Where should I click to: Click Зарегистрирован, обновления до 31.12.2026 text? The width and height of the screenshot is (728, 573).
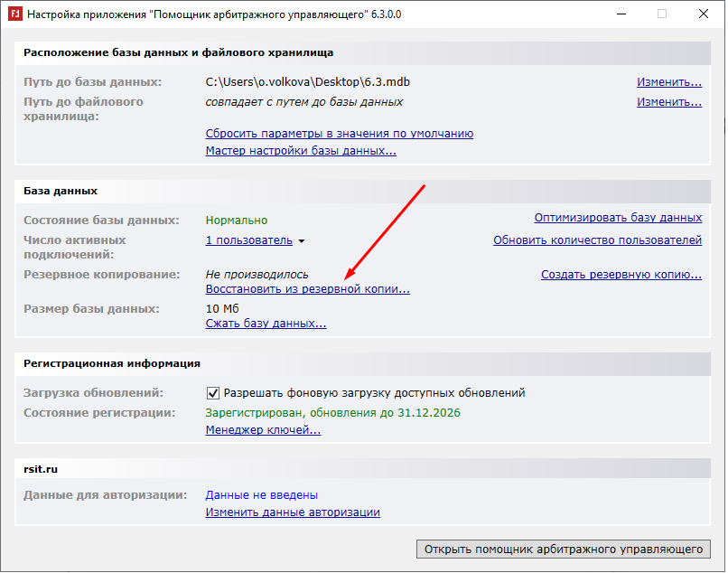coord(333,413)
